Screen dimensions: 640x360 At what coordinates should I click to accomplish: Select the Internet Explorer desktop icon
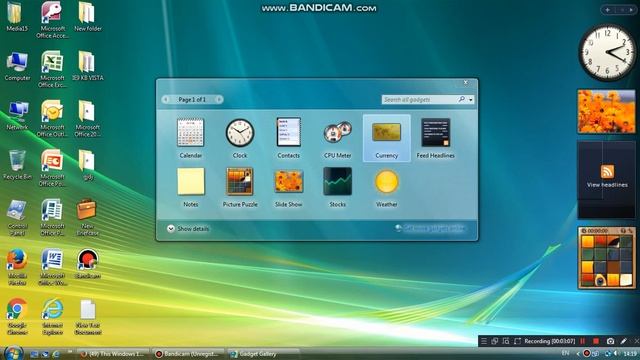click(52, 317)
